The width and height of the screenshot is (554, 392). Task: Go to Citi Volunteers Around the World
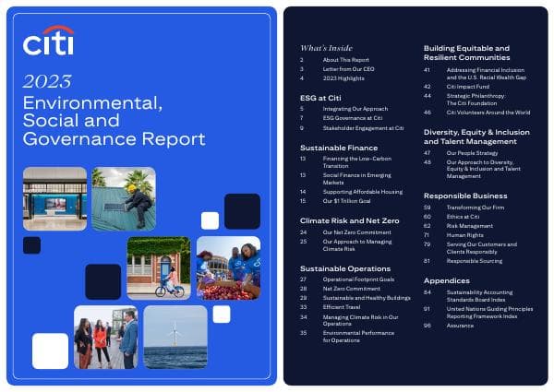point(488,113)
